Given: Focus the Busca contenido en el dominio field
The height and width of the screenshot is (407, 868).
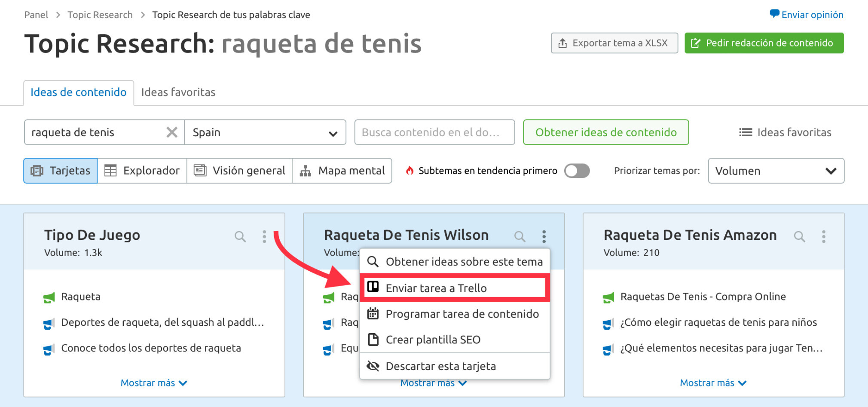Looking at the screenshot, I should [434, 132].
